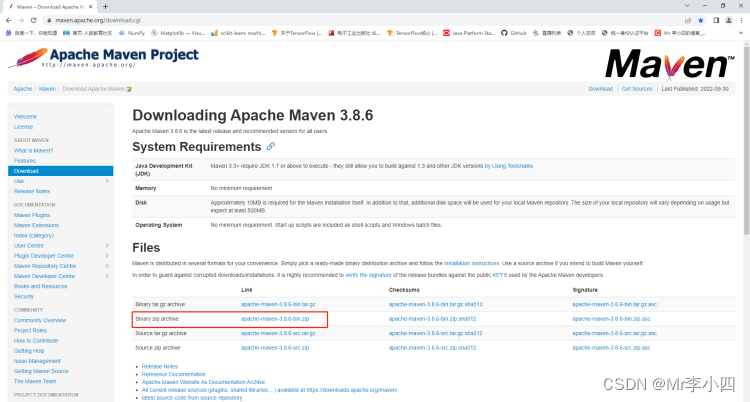Click the share page icon in address bar

(688, 20)
